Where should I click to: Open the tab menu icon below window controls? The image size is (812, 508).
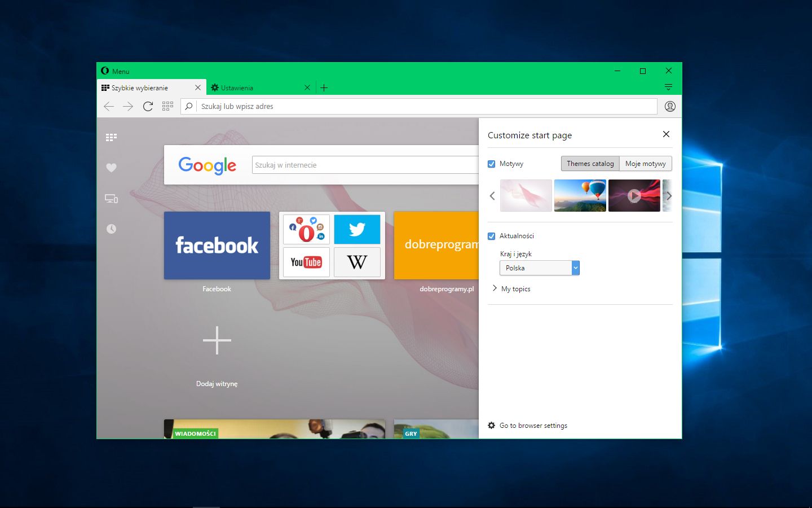[x=668, y=87]
